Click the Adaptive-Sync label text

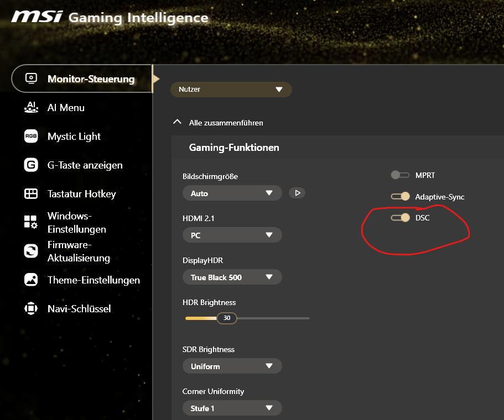point(440,197)
